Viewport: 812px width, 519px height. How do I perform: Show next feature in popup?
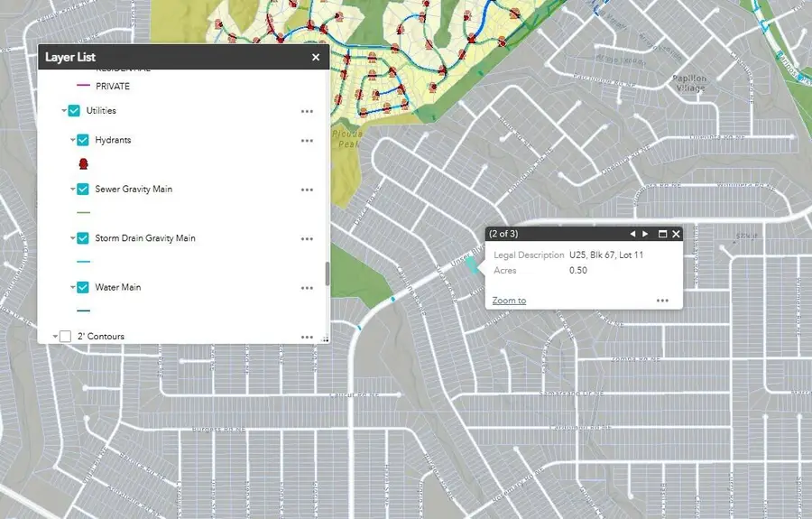coord(645,234)
